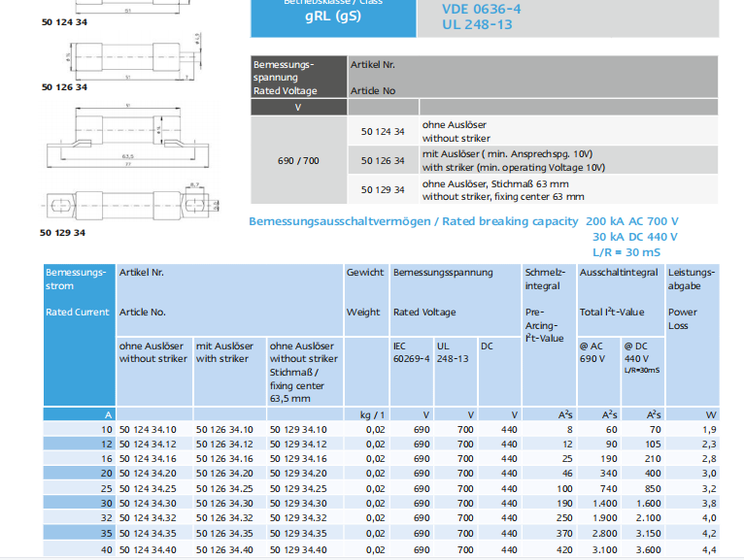744x560 pixels.
Task: Click the 'Bemessungsstrom Rated Current' header
Action: [x=80, y=335]
